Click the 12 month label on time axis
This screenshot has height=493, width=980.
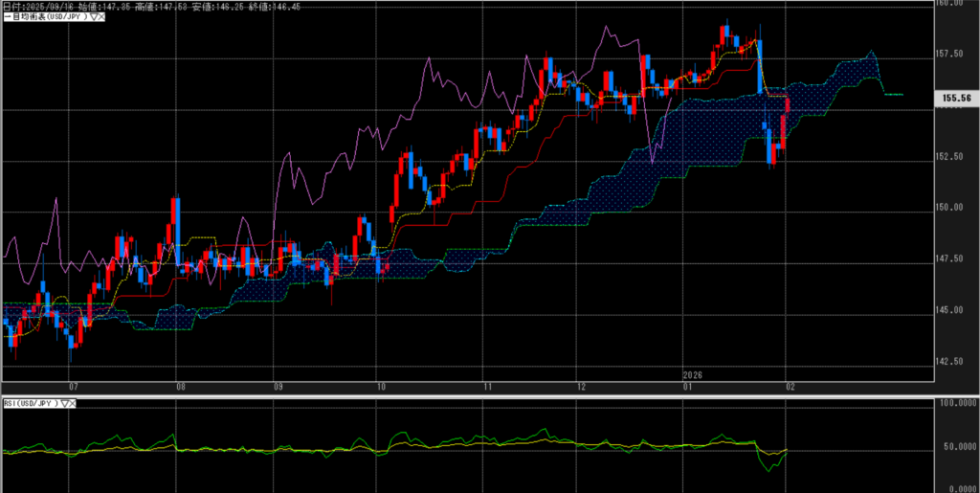582,389
